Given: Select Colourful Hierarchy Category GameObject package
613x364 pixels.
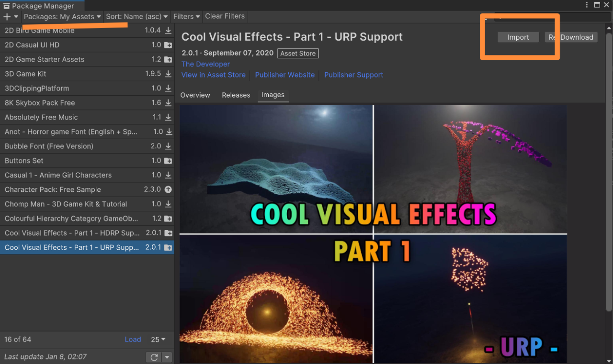Looking at the screenshot, I should coord(87,219).
